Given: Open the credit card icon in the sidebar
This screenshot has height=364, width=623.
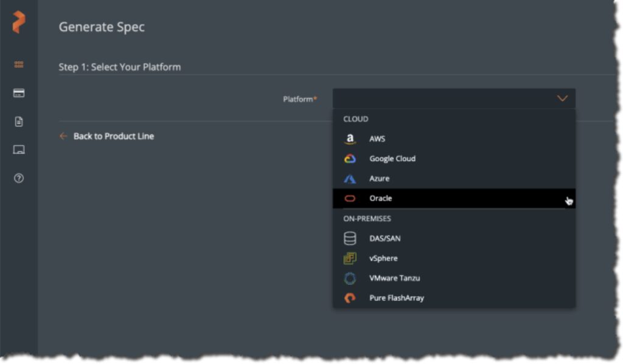Looking at the screenshot, I should click(x=19, y=93).
